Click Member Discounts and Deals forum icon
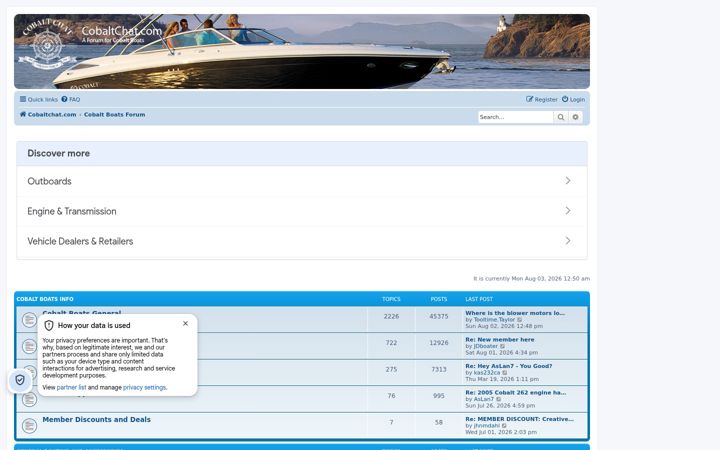The width and height of the screenshot is (720, 450). (29, 426)
